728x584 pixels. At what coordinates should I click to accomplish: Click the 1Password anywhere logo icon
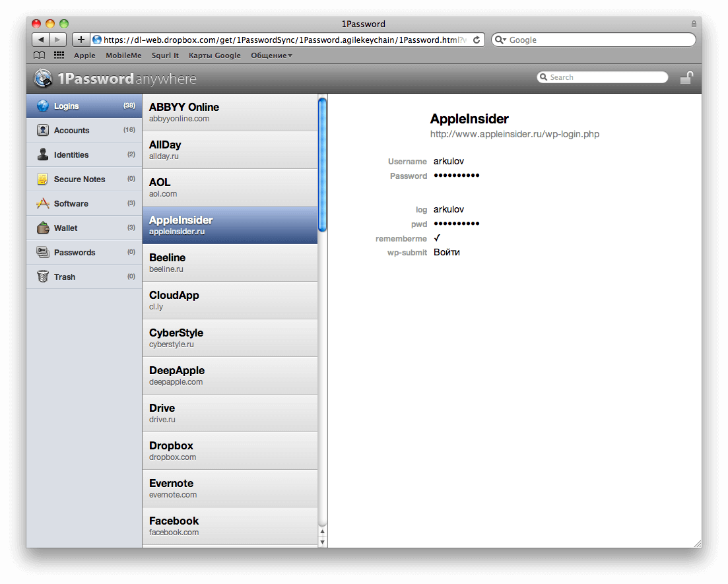click(43, 78)
